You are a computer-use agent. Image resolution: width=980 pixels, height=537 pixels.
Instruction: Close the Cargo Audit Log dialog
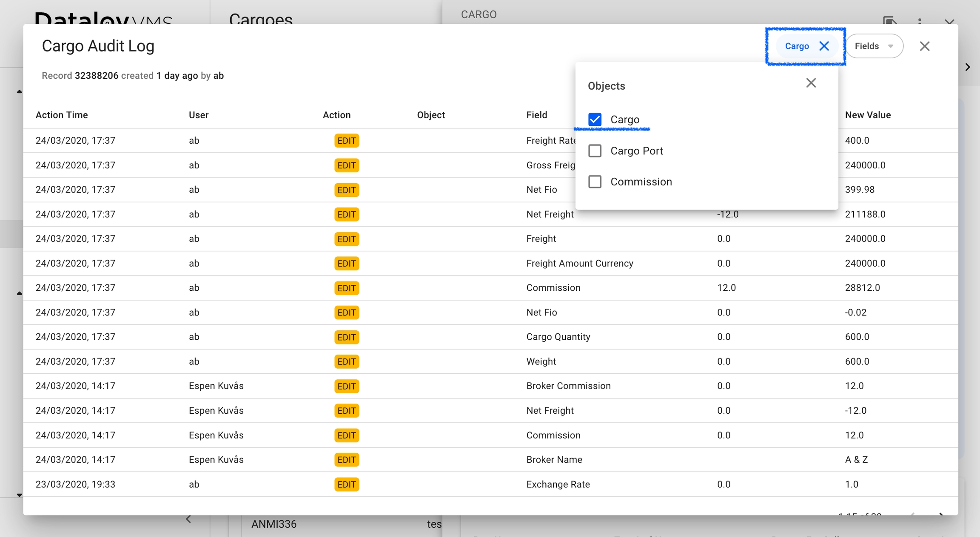[924, 46]
